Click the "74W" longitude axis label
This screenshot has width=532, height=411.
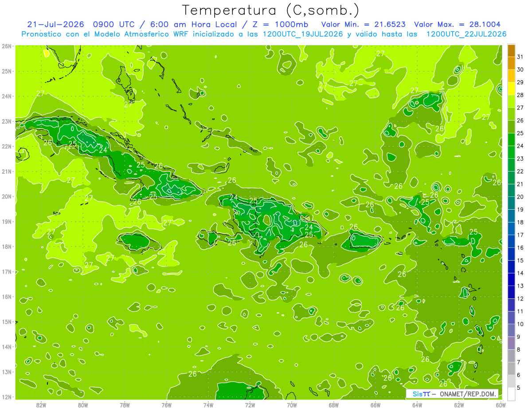point(208,405)
